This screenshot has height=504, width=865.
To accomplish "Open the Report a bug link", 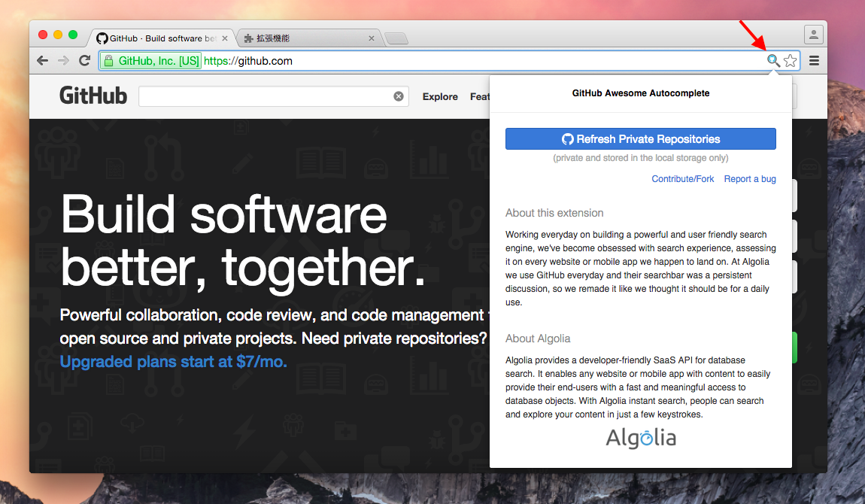I will (x=750, y=179).
